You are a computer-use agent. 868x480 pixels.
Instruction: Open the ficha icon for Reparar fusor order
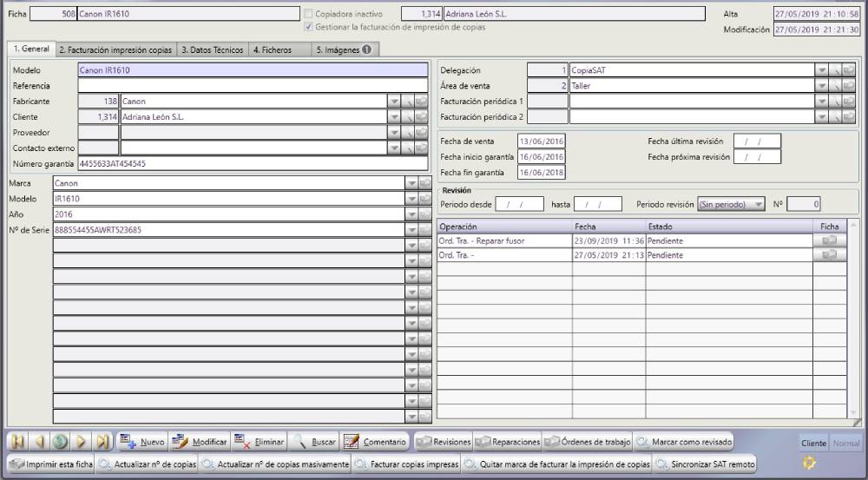(x=829, y=240)
